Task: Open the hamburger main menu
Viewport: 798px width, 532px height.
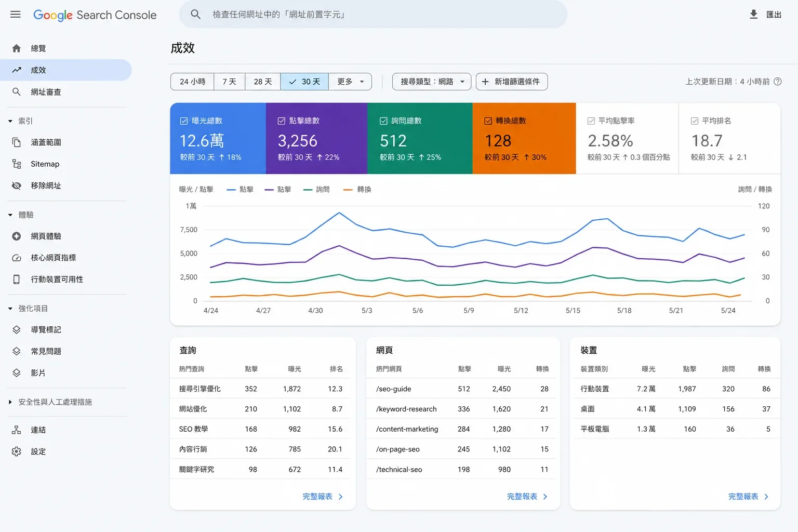Action: [x=16, y=15]
